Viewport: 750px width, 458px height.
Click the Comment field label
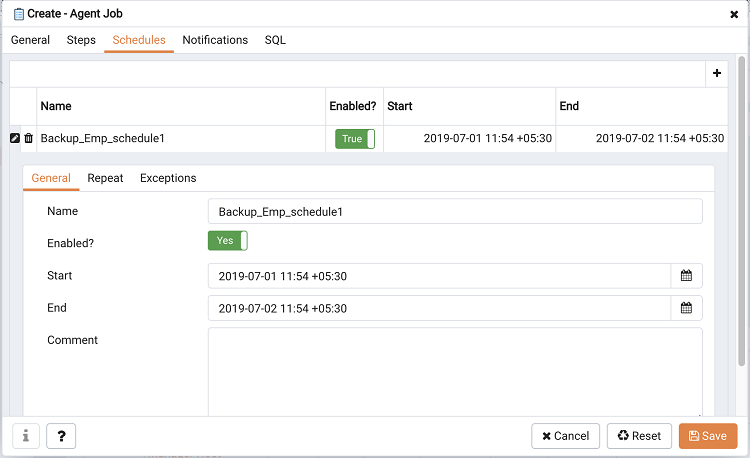click(x=72, y=340)
